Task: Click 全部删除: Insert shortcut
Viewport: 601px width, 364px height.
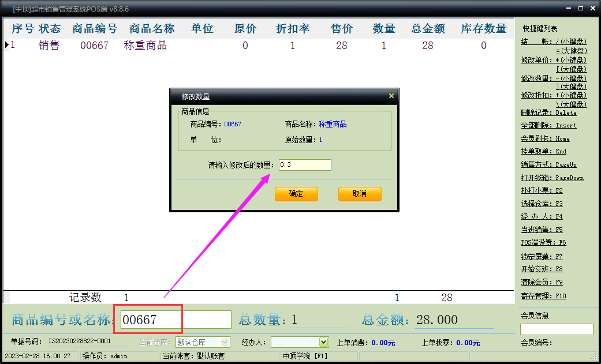Action: click(549, 125)
